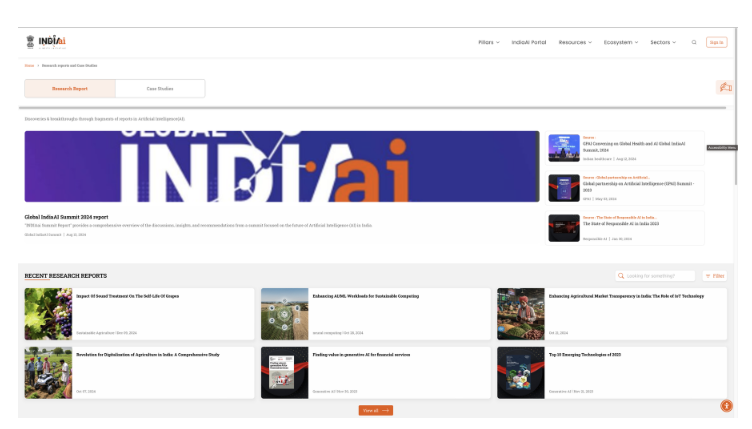Screen dimensions: 752x429
Task: Expand the Pillars menu
Action: [489, 42]
